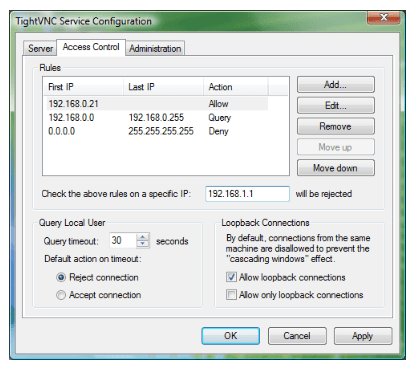The image size is (410, 365).
Task: Select the 192.168.0.21 Allow rule
Action: [156, 104]
